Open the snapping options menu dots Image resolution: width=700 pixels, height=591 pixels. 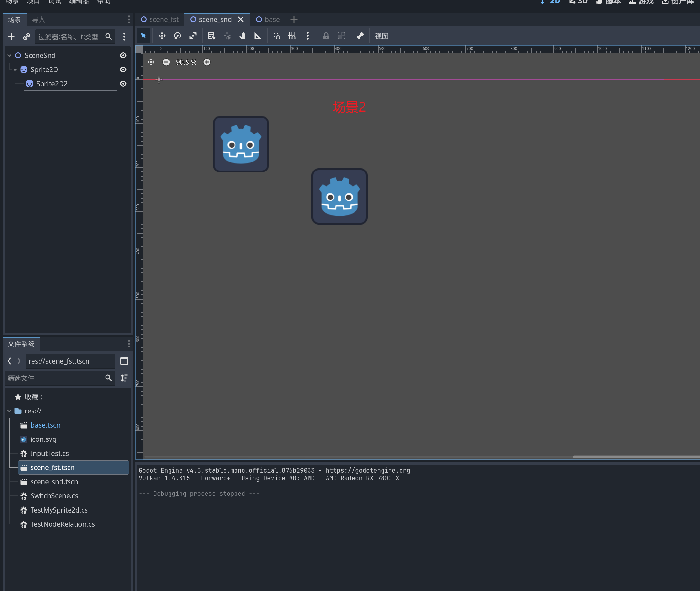pos(308,36)
